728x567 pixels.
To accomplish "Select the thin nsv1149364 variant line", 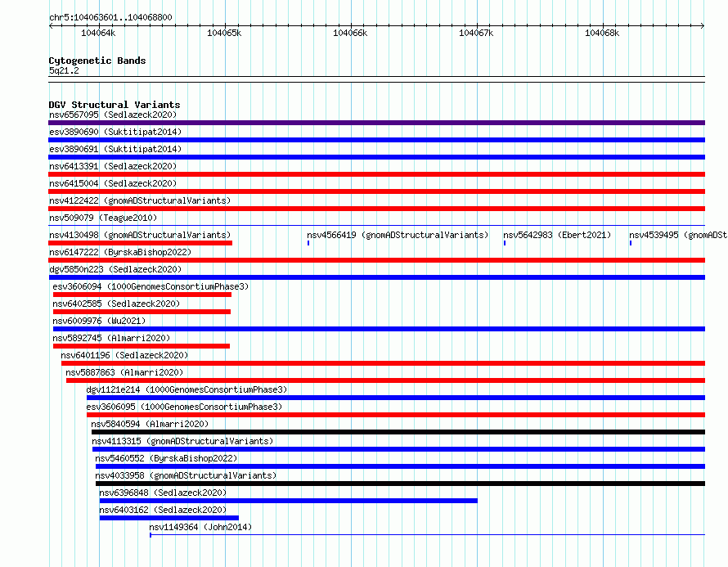I will tap(427, 535).
